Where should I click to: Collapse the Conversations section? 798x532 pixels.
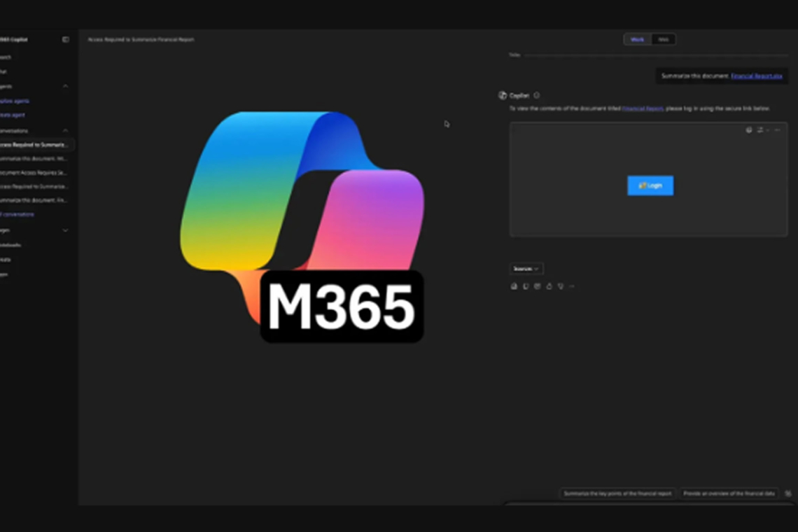[65, 130]
